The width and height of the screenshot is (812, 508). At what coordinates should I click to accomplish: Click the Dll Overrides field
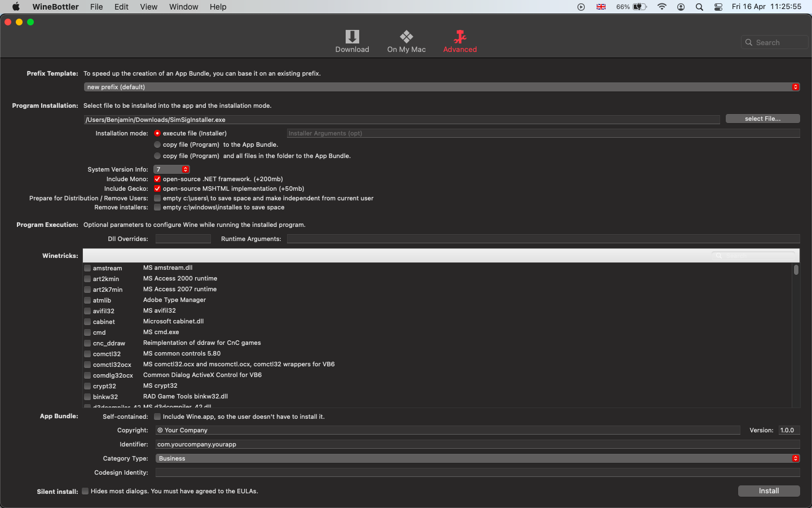tap(183, 239)
